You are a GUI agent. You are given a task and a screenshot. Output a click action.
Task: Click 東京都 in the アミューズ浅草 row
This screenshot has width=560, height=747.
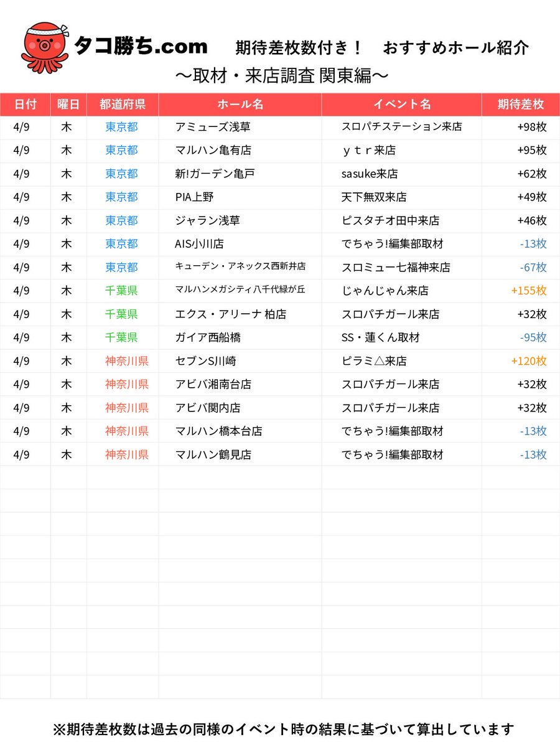coord(122,127)
